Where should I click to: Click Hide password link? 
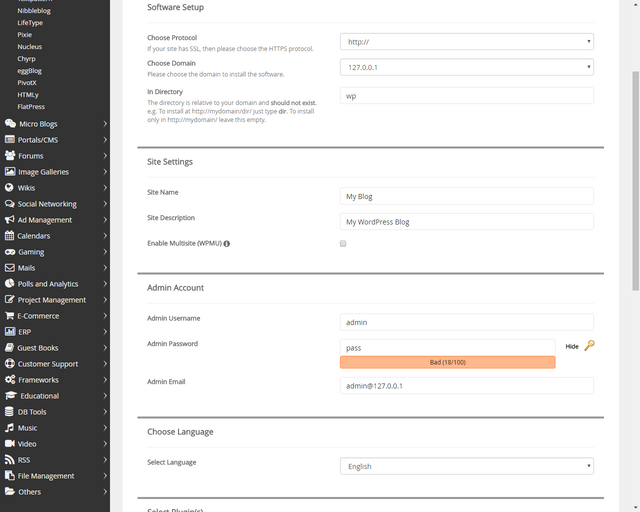(x=572, y=346)
